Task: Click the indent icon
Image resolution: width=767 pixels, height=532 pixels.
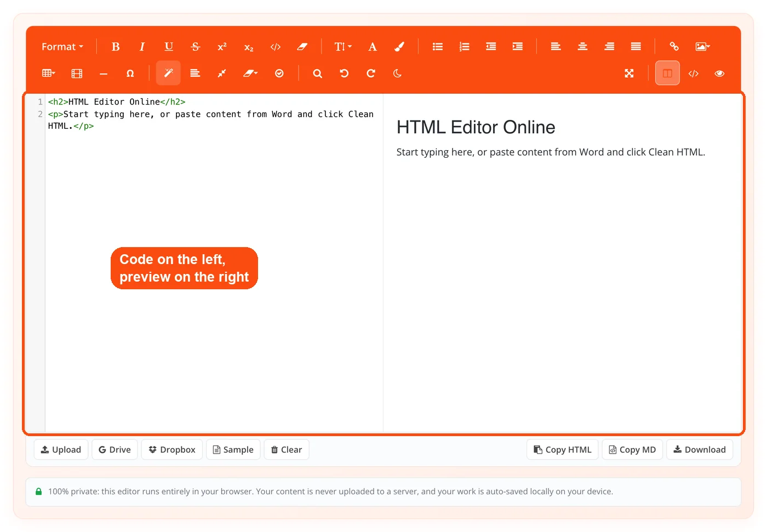Action: pyautogui.click(x=518, y=47)
